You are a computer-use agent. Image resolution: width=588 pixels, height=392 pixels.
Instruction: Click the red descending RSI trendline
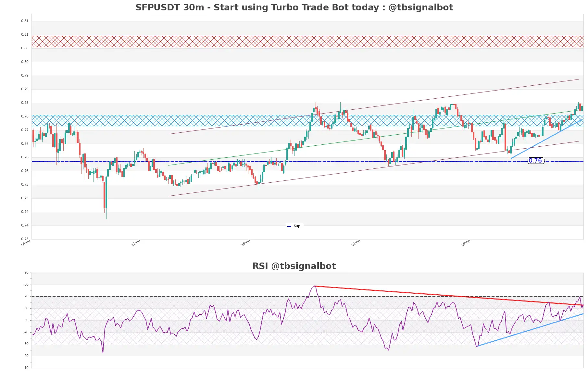[x=448, y=296]
